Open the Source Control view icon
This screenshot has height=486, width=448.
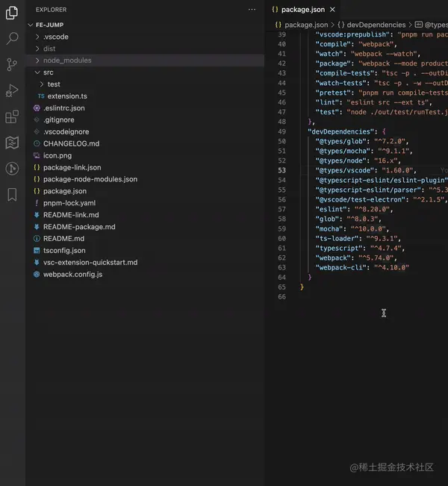[12, 64]
